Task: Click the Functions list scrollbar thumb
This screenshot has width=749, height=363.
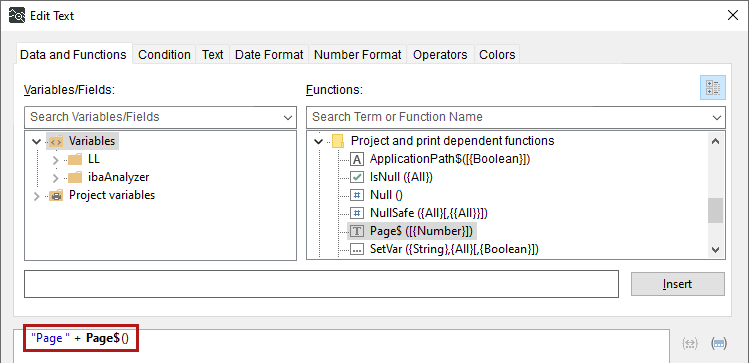Action: tap(715, 211)
